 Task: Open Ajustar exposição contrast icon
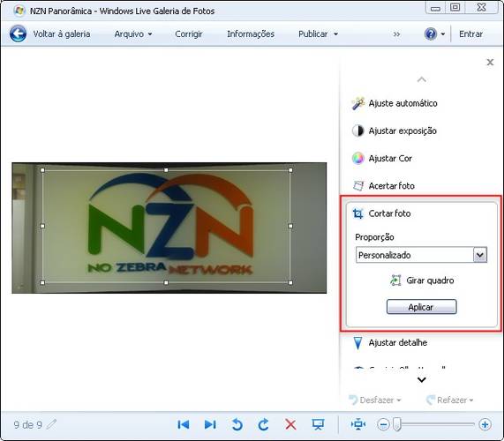pos(357,131)
